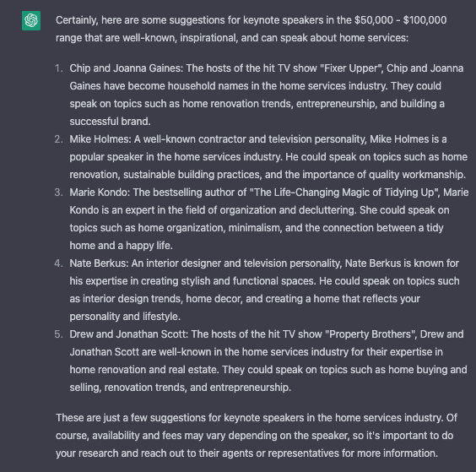Image resolution: width=476 pixels, height=472 pixels.
Task: Click the ChatGPT avatar icon
Action: pyautogui.click(x=31, y=20)
